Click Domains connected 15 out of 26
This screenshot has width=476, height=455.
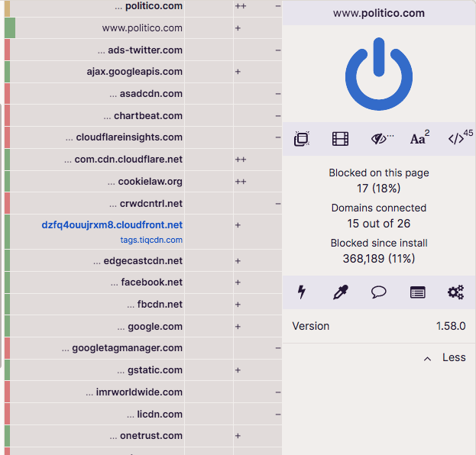tap(378, 224)
